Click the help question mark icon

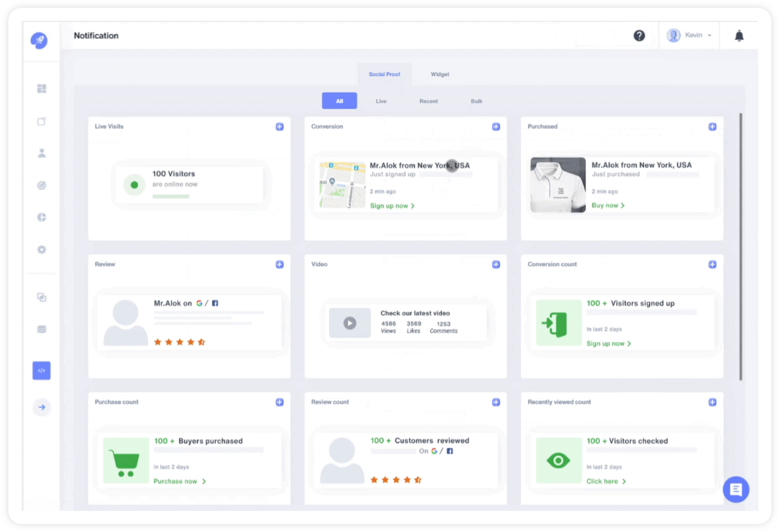click(x=639, y=35)
